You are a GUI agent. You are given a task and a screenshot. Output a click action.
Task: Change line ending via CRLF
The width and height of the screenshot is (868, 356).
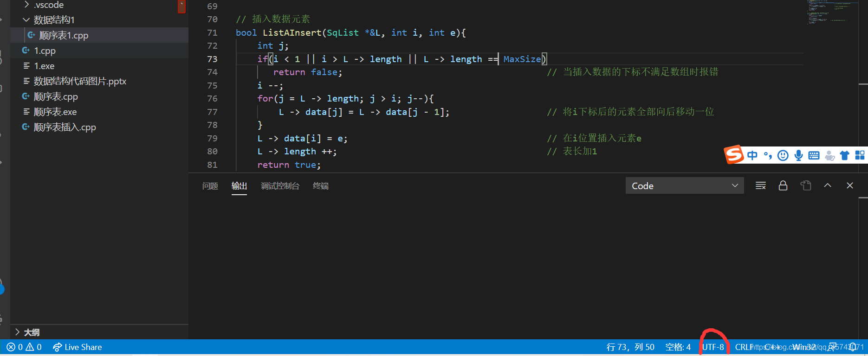pos(743,347)
